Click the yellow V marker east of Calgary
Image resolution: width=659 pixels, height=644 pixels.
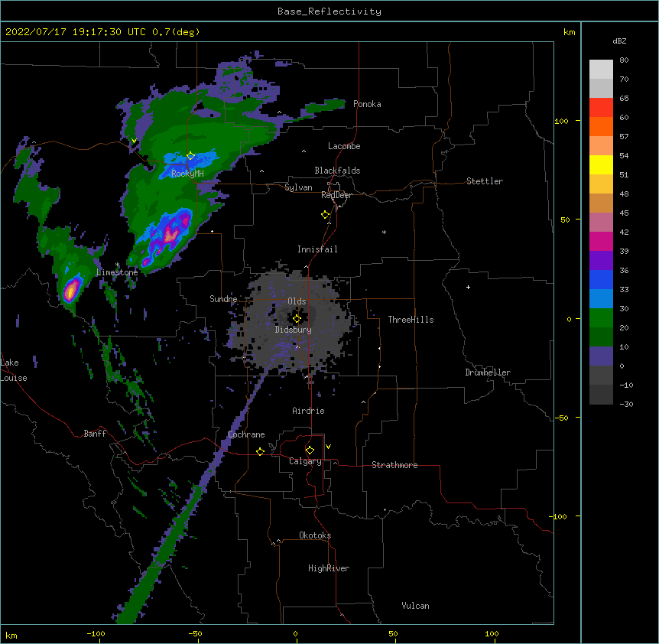point(328,447)
